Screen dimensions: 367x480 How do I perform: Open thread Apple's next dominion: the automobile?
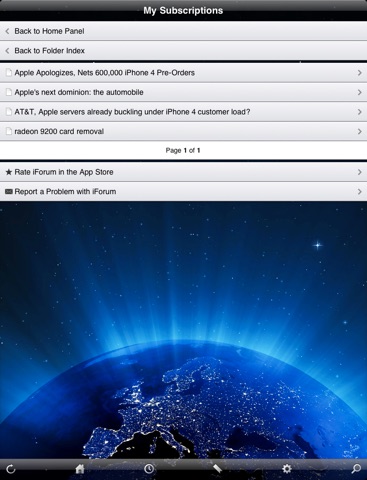click(x=183, y=92)
